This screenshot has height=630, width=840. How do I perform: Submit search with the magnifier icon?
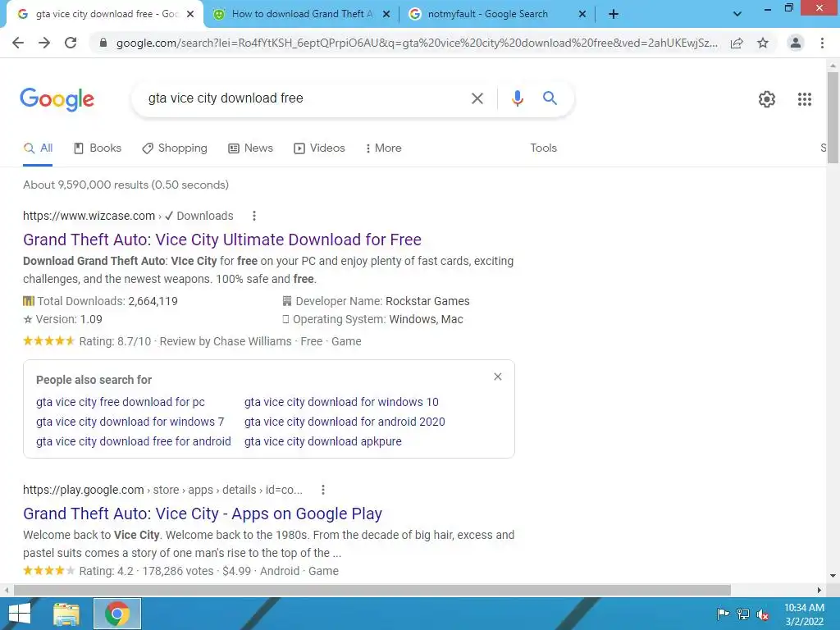click(550, 98)
